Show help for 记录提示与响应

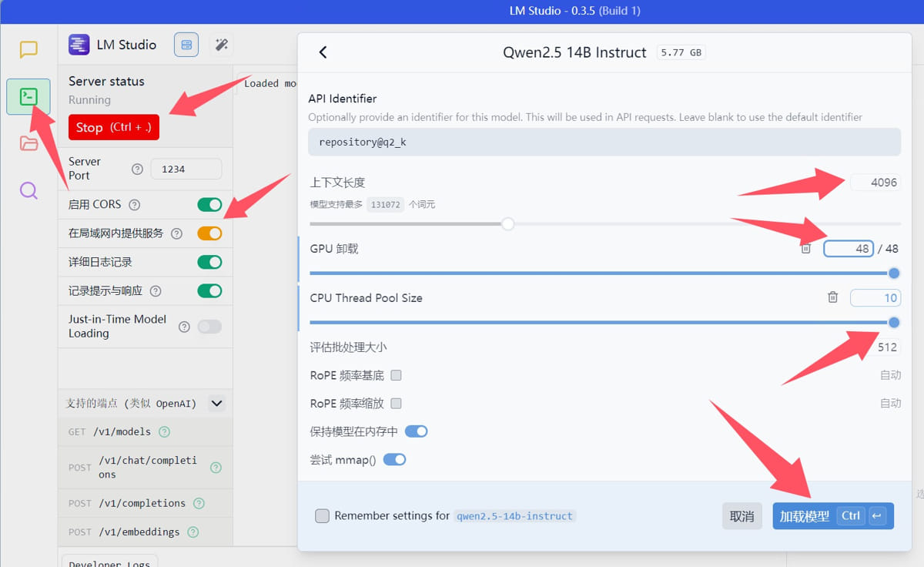point(156,291)
